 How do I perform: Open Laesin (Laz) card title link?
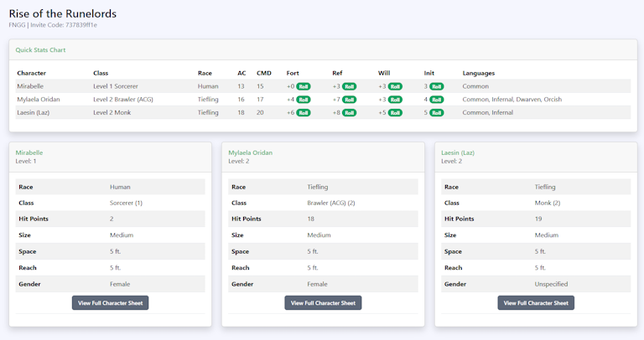458,152
